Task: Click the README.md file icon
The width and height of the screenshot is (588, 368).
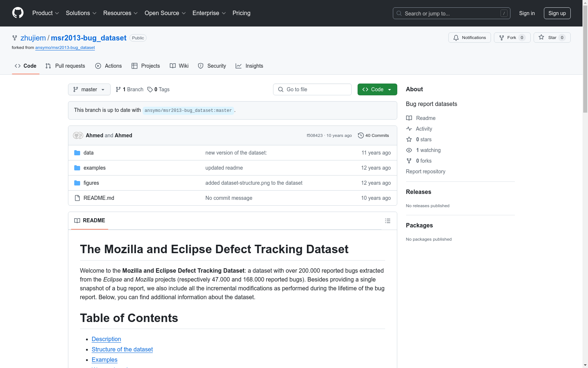Action: click(x=77, y=198)
